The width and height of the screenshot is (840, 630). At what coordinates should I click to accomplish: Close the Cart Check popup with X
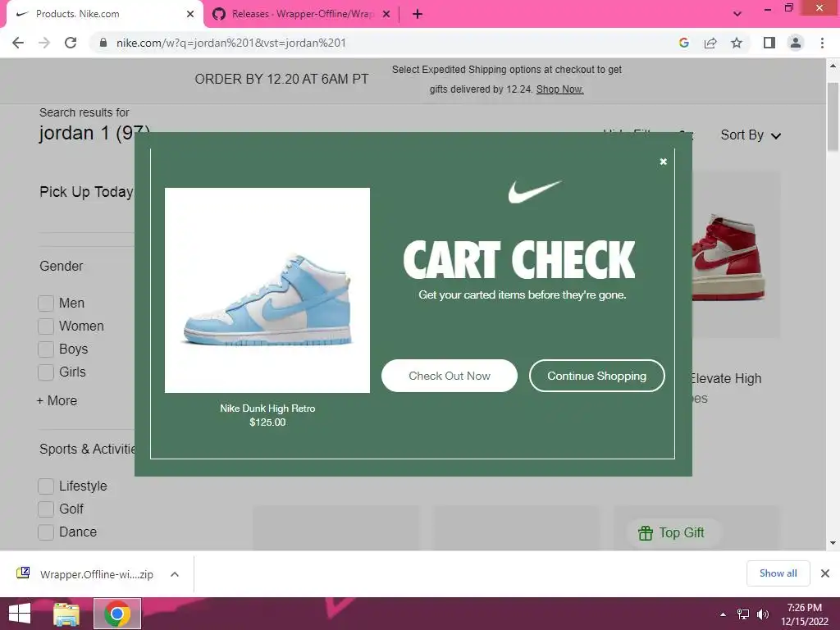click(663, 162)
